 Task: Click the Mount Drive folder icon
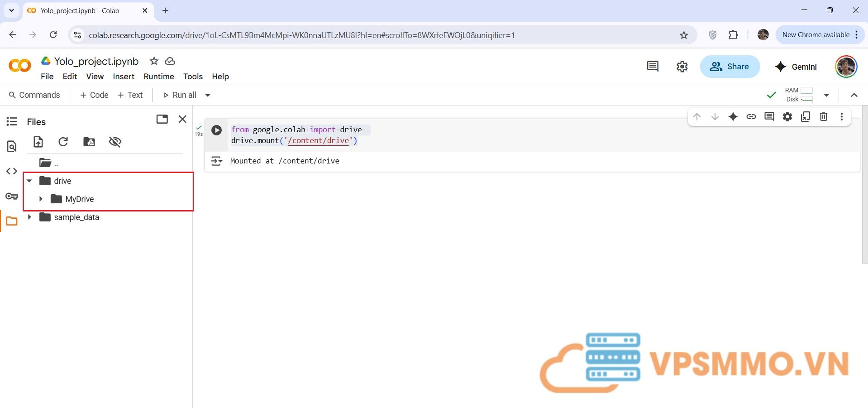coord(89,142)
